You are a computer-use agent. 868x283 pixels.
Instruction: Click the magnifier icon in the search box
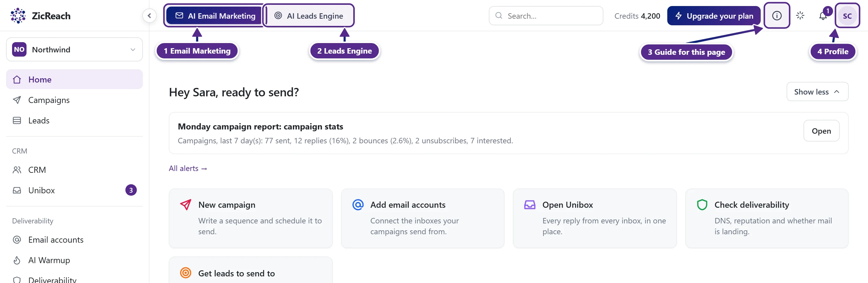(x=499, y=15)
